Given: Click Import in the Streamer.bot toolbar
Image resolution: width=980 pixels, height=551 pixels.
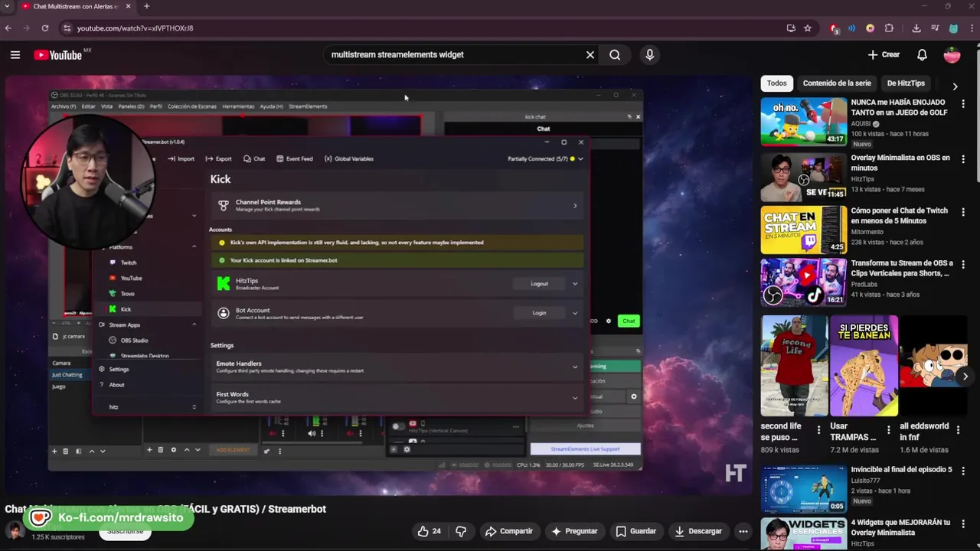Looking at the screenshot, I should coord(181,159).
